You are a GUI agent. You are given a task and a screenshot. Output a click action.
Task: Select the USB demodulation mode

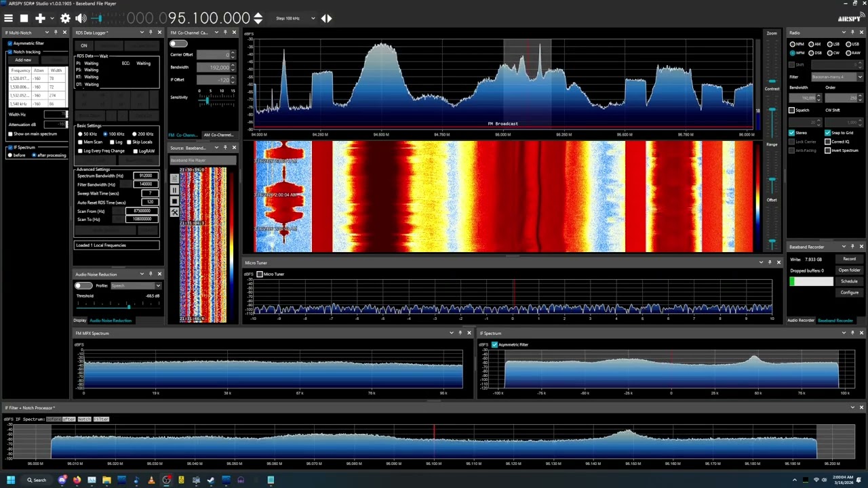tap(848, 44)
